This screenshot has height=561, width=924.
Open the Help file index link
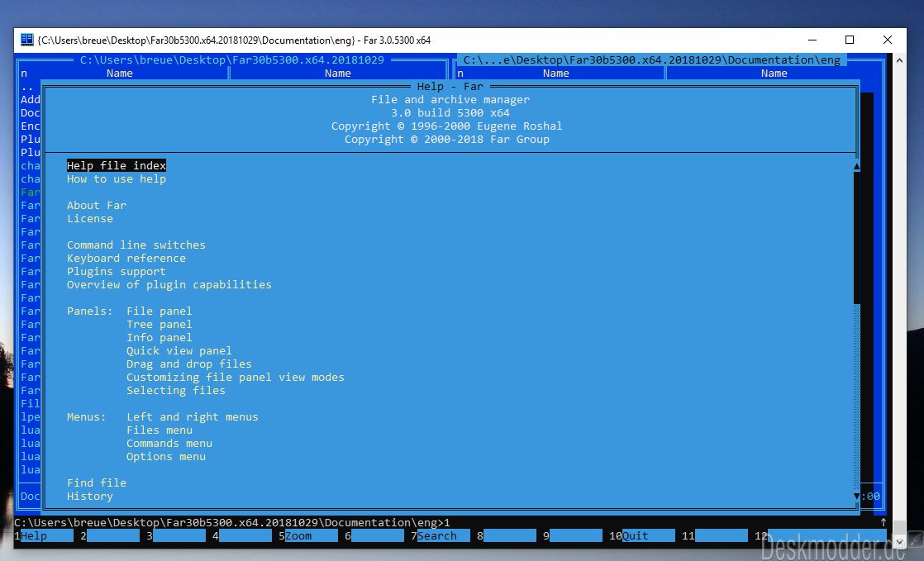(x=116, y=165)
